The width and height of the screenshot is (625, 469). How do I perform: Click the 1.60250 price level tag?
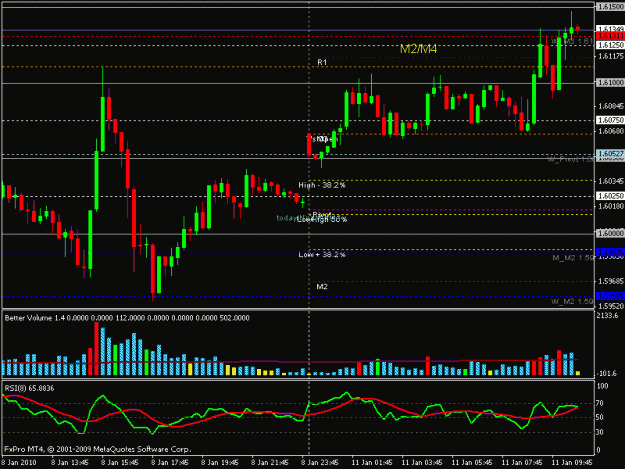pyautogui.click(x=610, y=196)
